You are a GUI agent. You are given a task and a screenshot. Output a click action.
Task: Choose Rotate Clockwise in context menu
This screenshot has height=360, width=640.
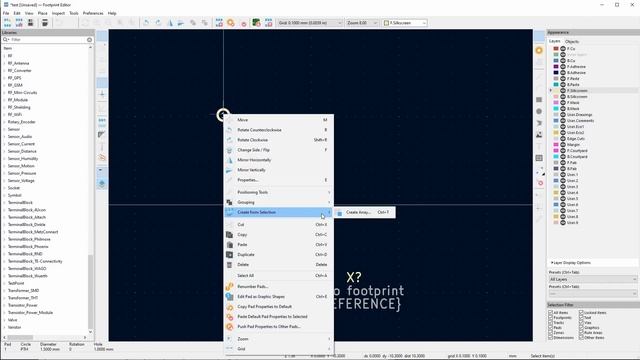279,140
